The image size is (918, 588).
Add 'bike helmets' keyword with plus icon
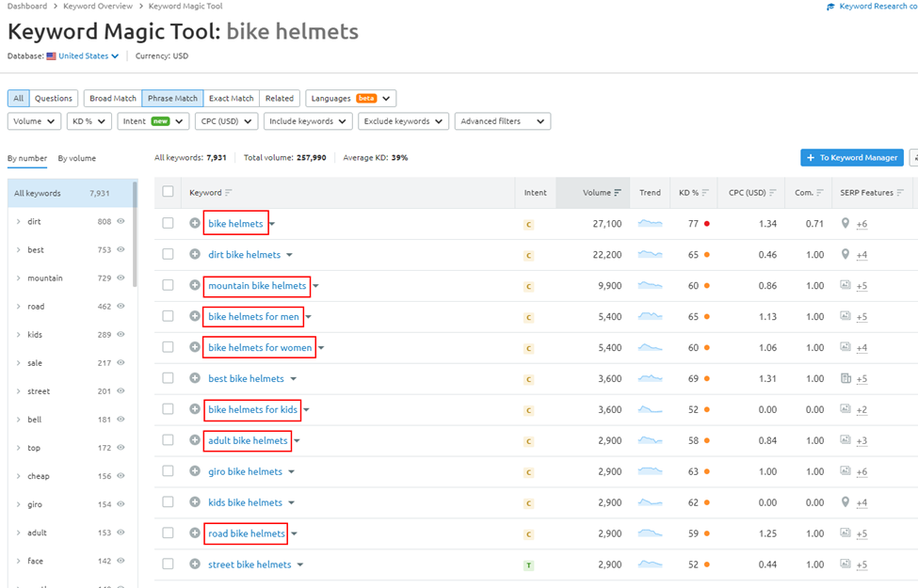[195, 223]
